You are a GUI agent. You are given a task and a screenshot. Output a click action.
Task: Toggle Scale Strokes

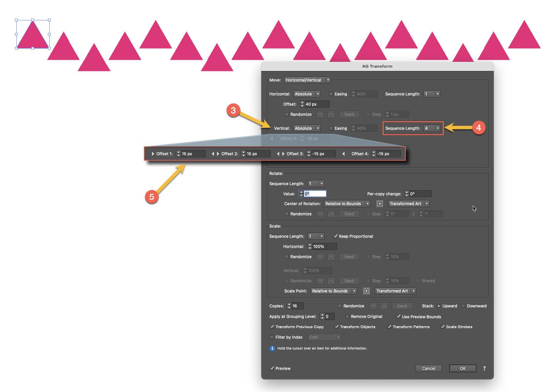(442, 327)
